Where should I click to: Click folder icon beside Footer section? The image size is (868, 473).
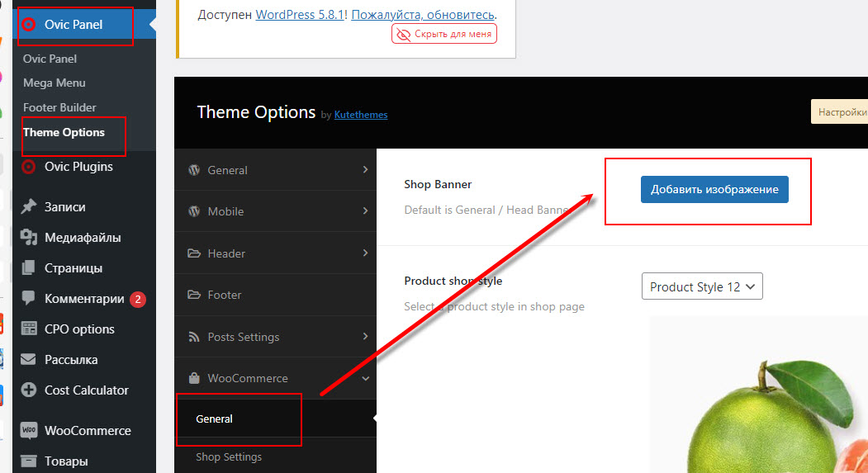click(194, 295)
